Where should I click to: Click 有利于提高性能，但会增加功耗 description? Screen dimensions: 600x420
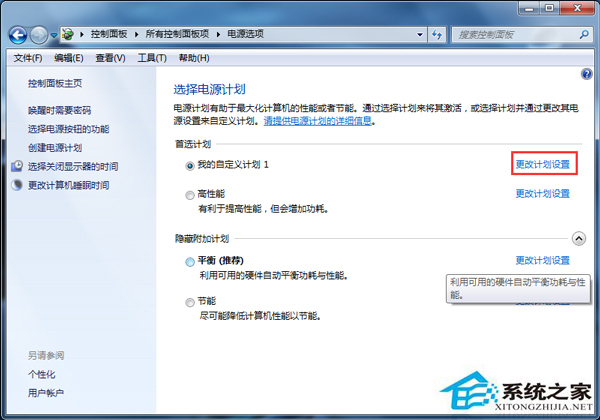tap(263, 209)
